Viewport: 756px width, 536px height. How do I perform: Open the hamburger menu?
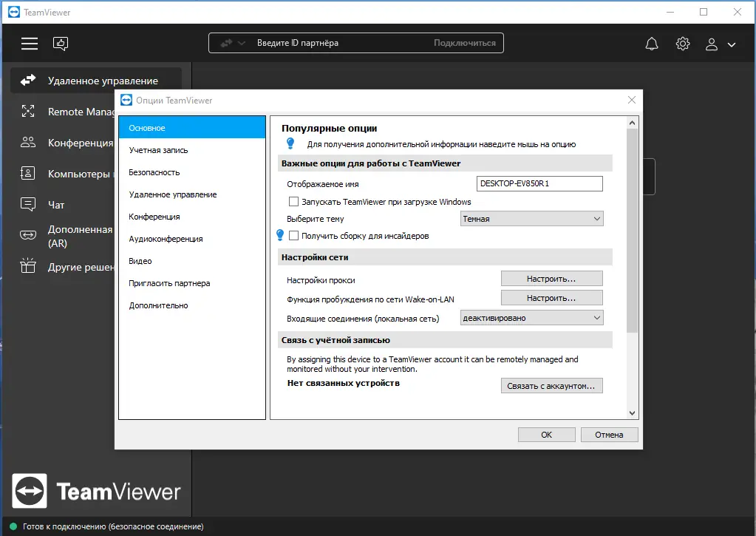click(29, 43)
